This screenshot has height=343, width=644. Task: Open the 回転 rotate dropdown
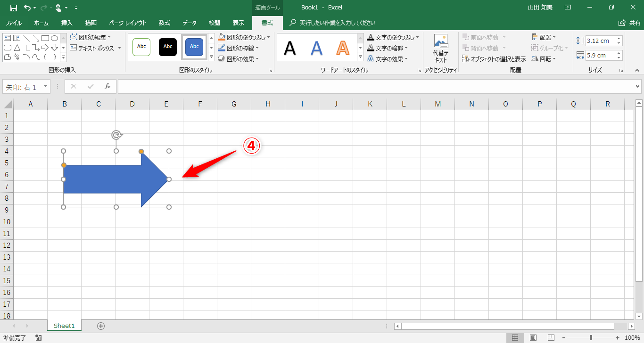pos(544,59)
